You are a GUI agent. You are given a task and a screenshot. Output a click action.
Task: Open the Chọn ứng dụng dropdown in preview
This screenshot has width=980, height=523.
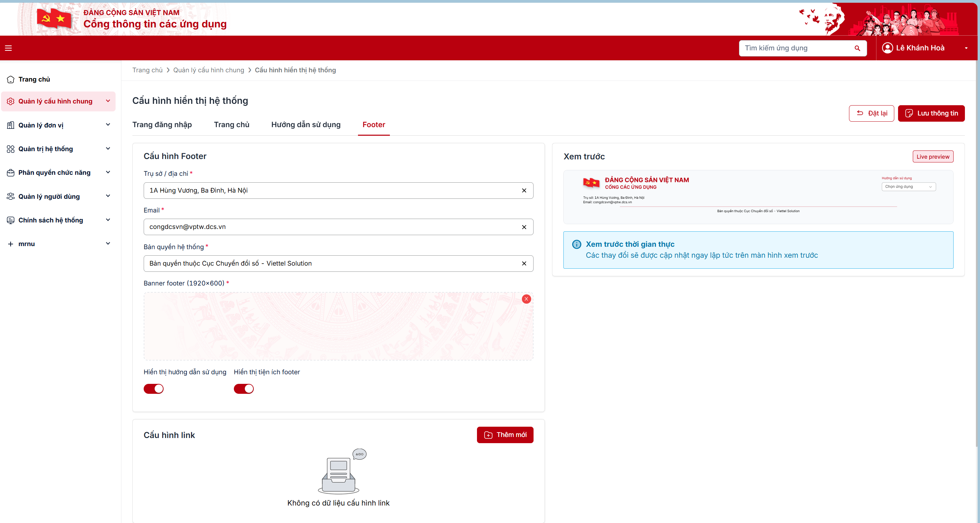pyautogui.click(x=908, y=187)
